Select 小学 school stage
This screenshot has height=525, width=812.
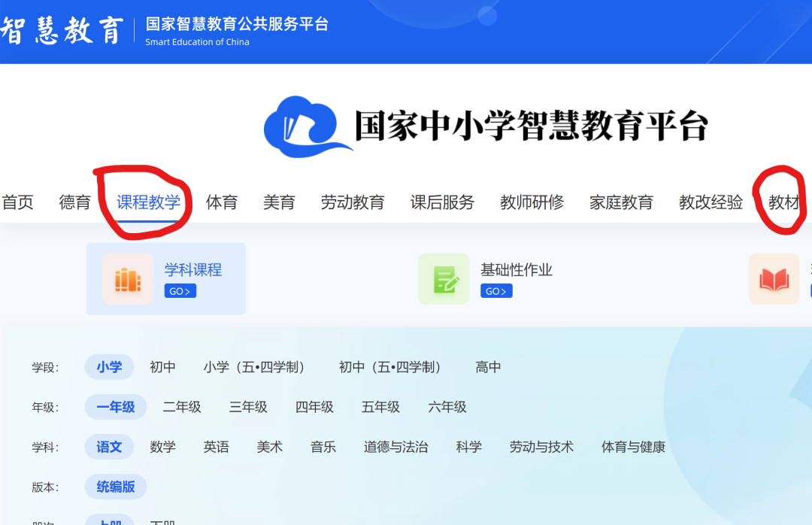[x=109, y=368]
